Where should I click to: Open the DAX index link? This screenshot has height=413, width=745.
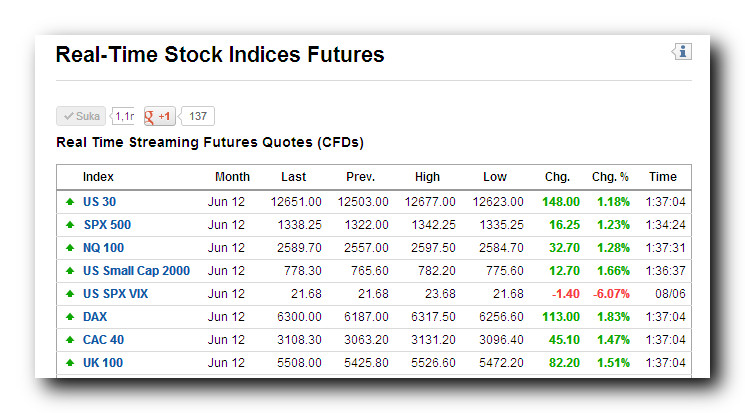95,317
